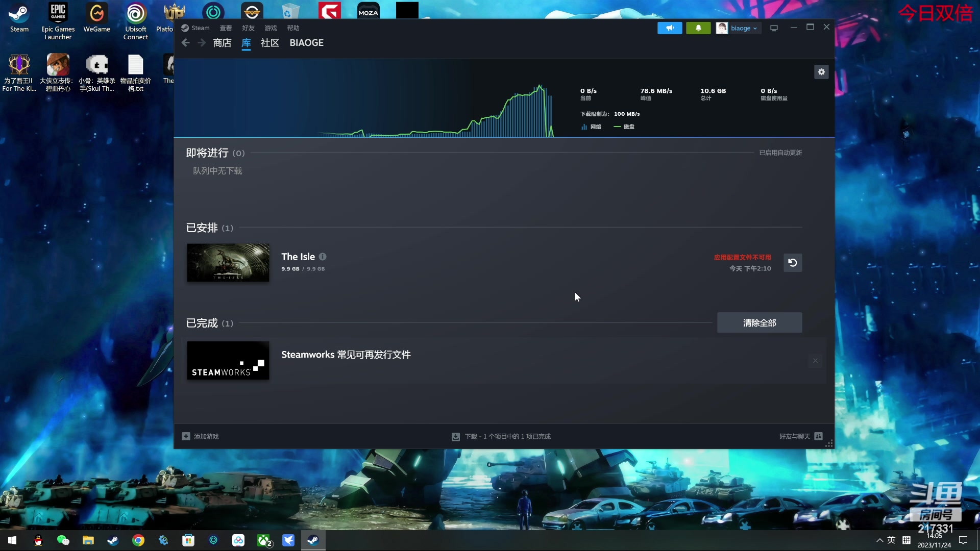Open Epic Games Launcher desktop shortcut
This screenshot has height=551, width=980.
tap(58, 21)
